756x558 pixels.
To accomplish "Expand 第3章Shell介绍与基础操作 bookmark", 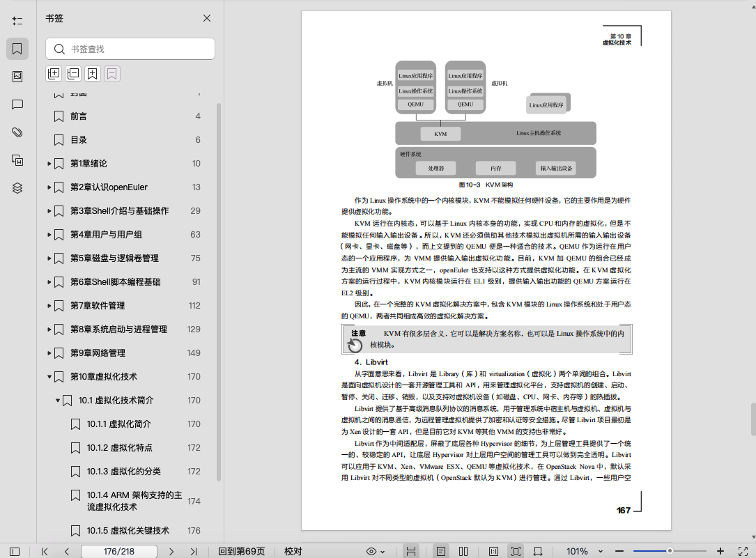I will pyautogui.click(x=49, y=211).
